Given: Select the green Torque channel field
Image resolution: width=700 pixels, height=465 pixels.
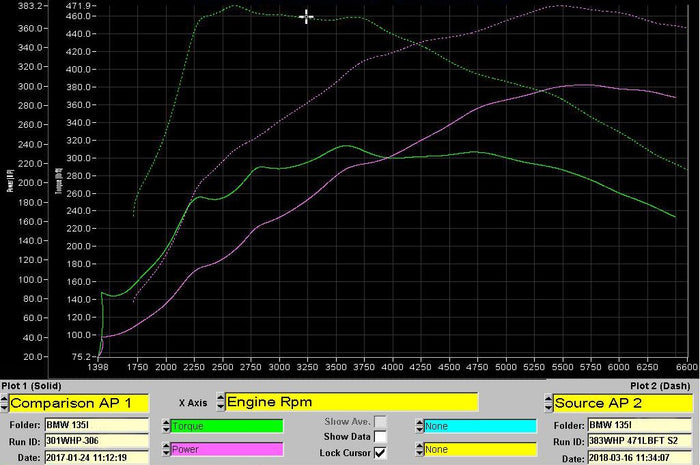Looking at the screenshot, I should point(228,426).
